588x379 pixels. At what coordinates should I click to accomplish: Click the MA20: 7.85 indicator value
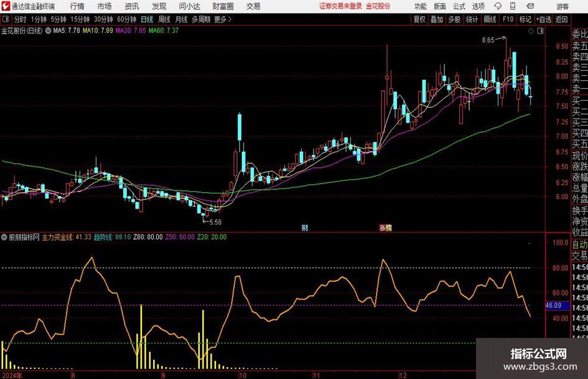[131, 30]
